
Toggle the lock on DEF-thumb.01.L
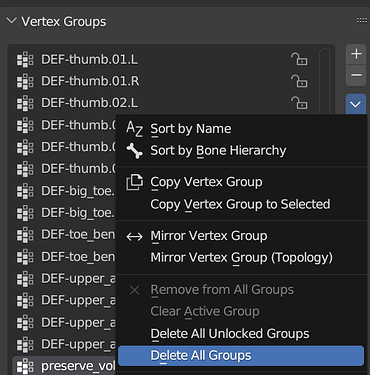click(x=299, y=59)
